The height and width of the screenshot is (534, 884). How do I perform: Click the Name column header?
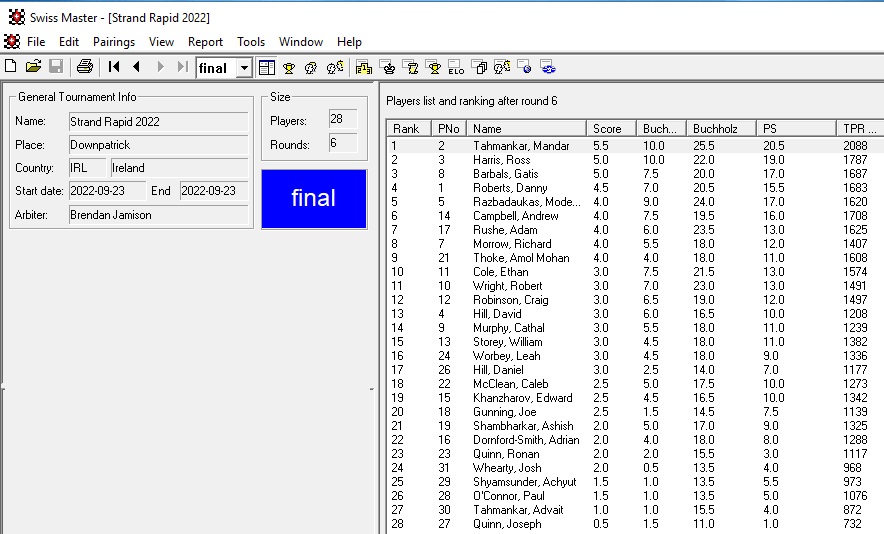[x=526, y=129]
